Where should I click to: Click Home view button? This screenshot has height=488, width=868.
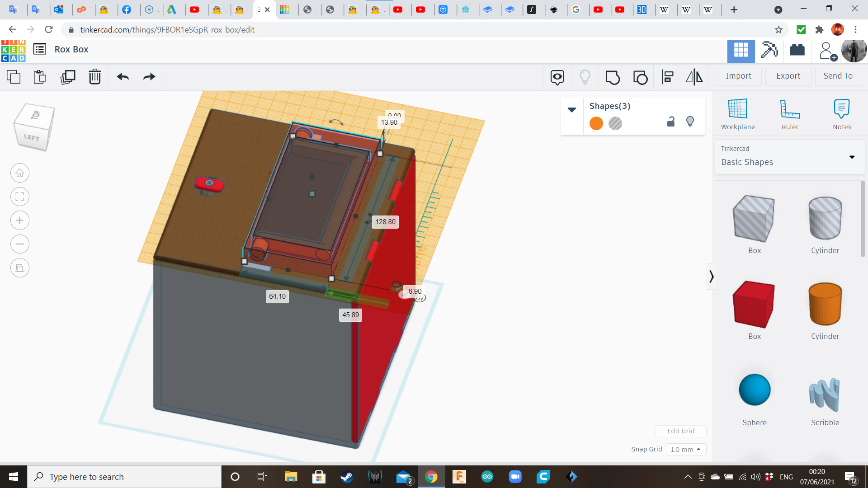tap(20, 173)
